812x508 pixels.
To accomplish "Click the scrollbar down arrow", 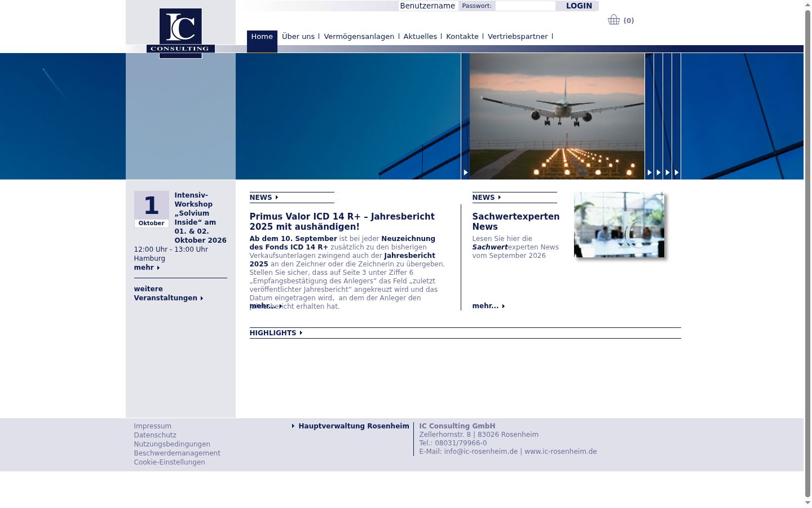I will coord(807,503).
